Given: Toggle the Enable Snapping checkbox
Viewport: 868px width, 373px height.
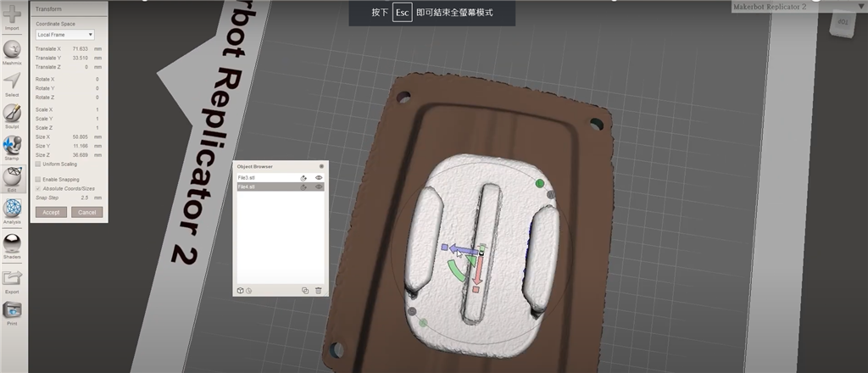Looking at the screenshot, I should [38, 180].
